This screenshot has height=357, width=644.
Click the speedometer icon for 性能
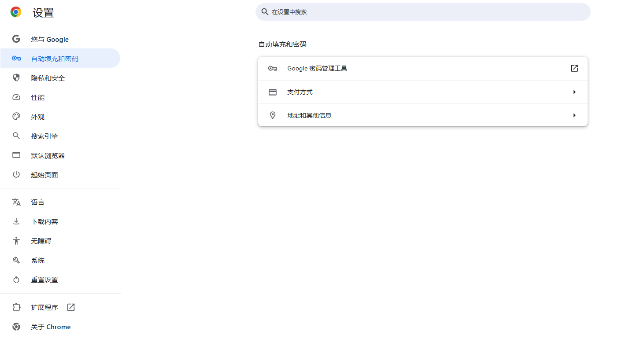point(16,97)
